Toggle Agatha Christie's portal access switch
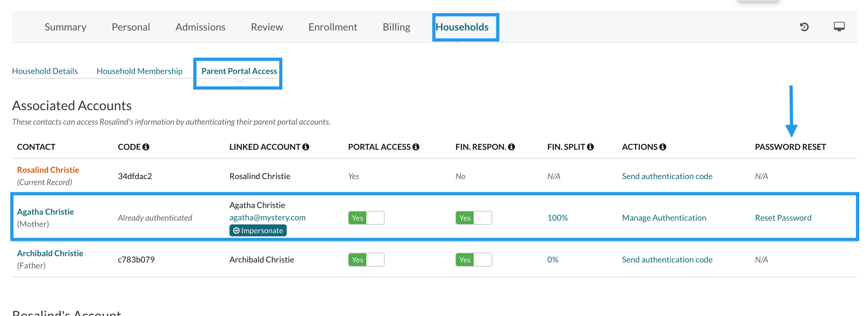The image size is (868, 316). [x=366, y=218]
